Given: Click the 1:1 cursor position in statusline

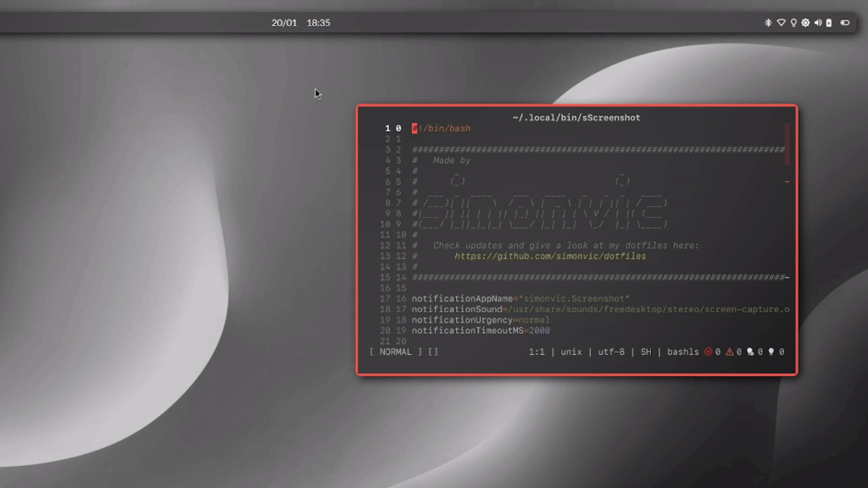Looking at the screenshot, I should point(537,352).
